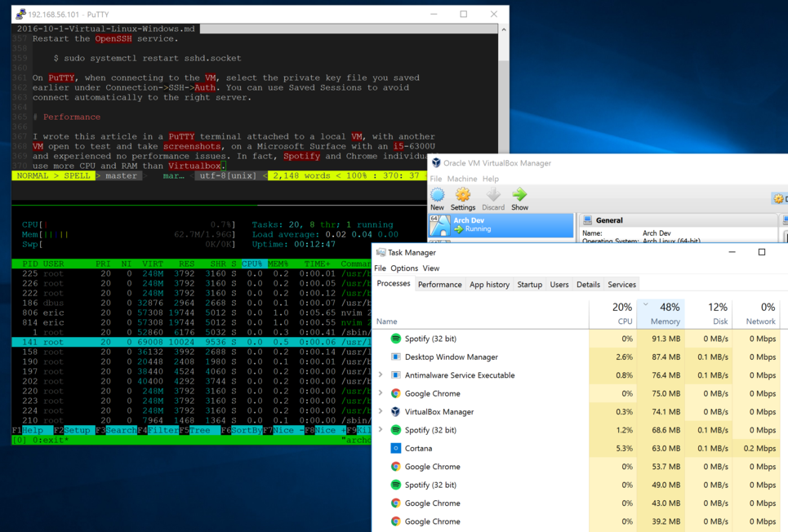The image size is (788, 532).
Task: Click Spotify icon on the 91.3 MB row
Action: [x=396, y=339]
